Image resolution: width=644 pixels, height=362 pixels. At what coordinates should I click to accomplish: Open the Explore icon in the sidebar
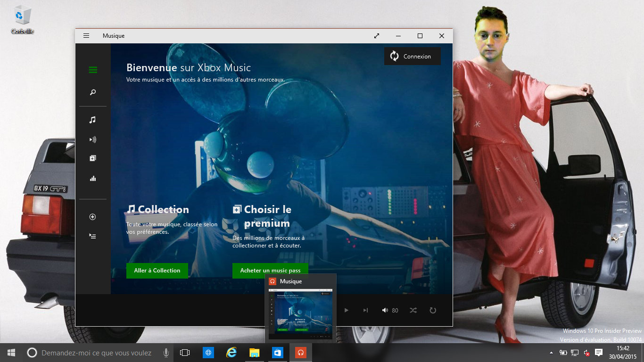tap(93, 158)
